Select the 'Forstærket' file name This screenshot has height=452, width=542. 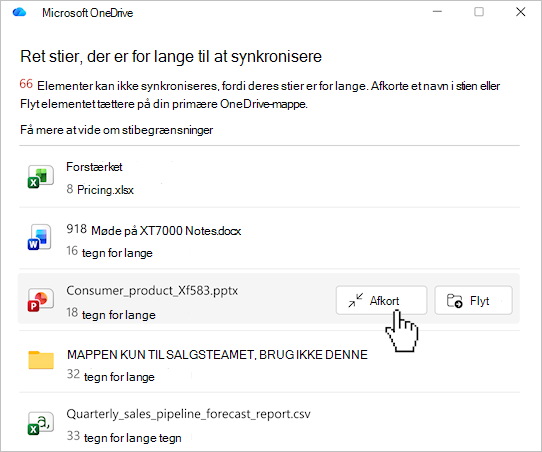coord(94,167)
